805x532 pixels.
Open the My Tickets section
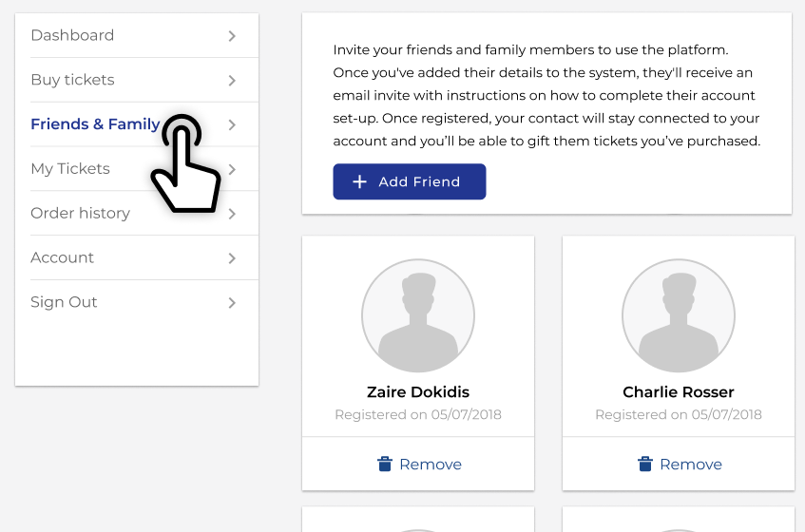coord(137,169)
